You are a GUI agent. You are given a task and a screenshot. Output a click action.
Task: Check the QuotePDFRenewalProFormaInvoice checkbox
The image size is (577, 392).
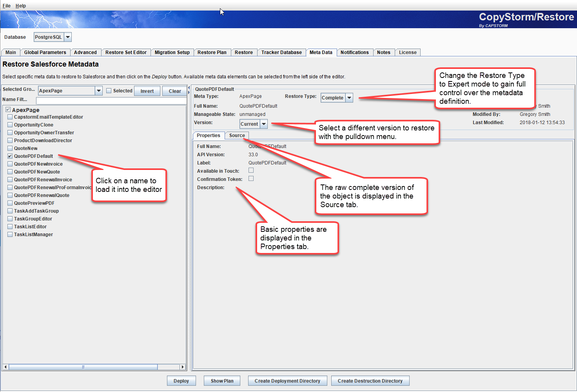pos(10,188)
